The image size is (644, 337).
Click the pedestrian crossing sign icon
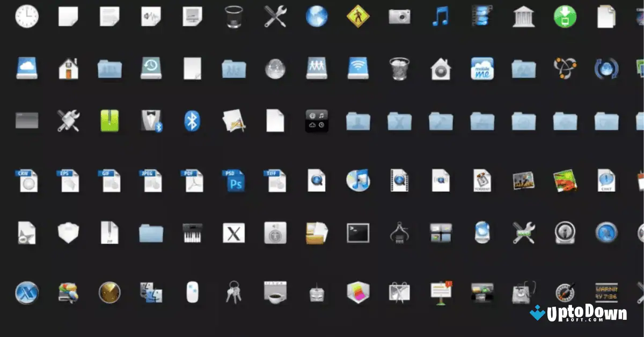tap(357, 16)
